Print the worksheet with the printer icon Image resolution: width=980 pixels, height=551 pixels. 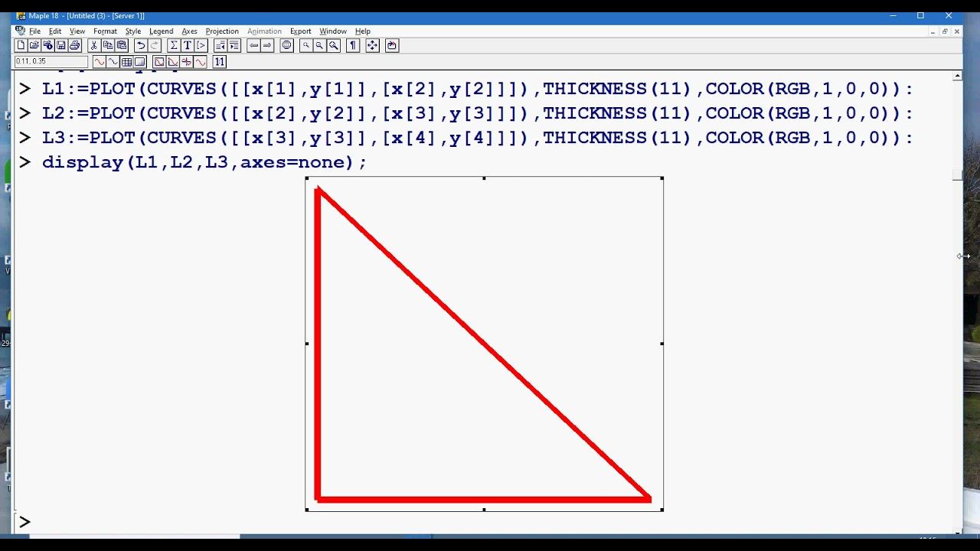(x=74, y=45)
